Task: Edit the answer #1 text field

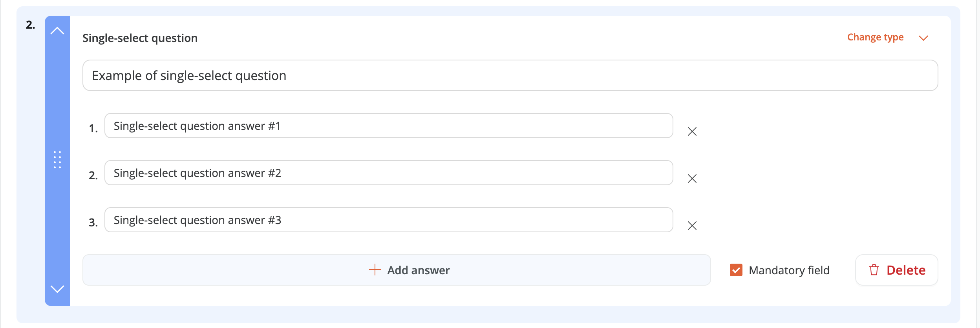Action: [x=389, y=126]
